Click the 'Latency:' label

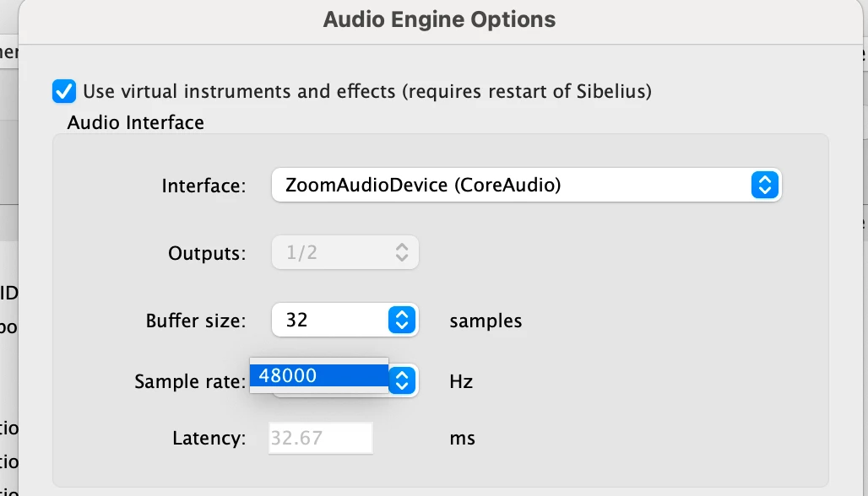tap(209, 439)
